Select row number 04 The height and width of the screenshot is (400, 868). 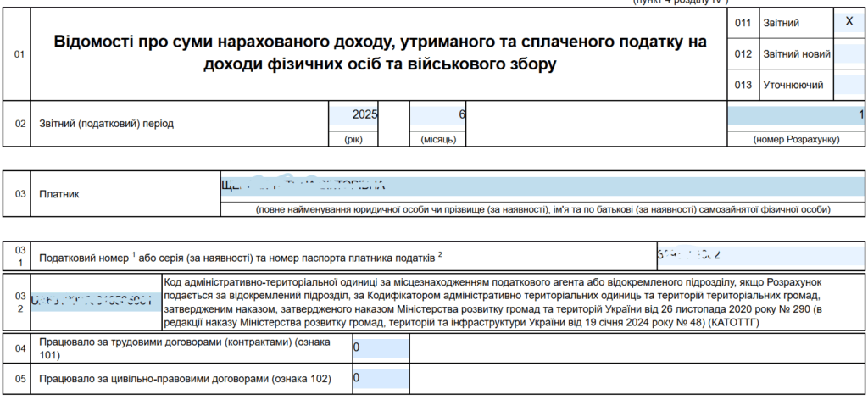point(19,348)
